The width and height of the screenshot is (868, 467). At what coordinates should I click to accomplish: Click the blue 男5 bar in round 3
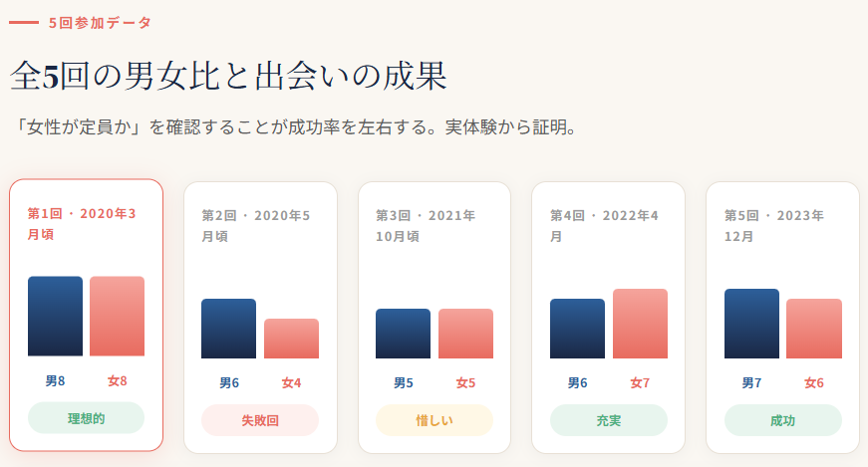[403, 334]
